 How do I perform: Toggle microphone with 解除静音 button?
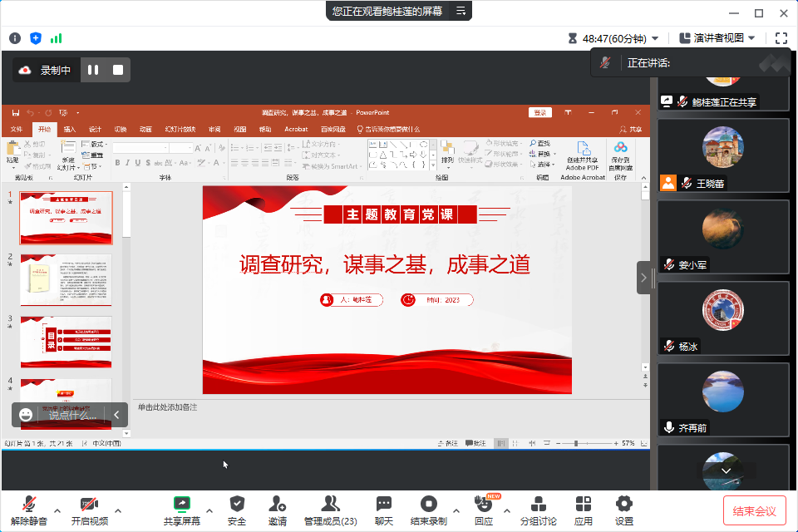pyautogui.click(x=29, y=504)
